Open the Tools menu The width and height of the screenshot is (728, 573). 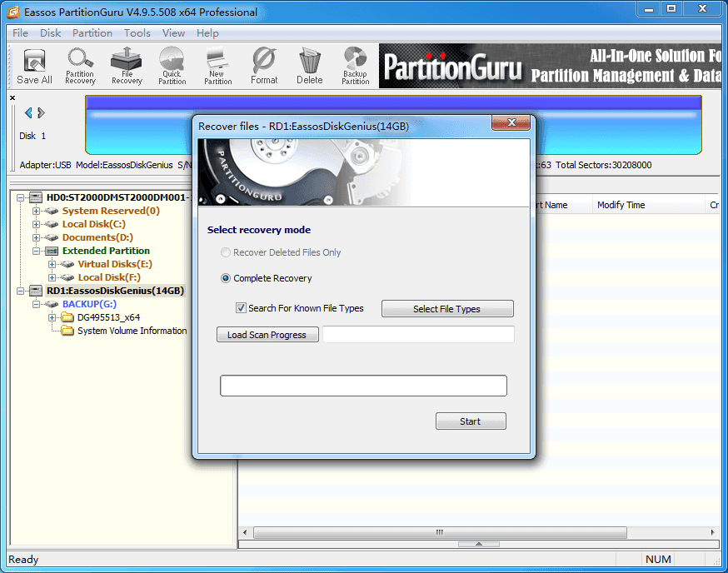pos(137,33)
